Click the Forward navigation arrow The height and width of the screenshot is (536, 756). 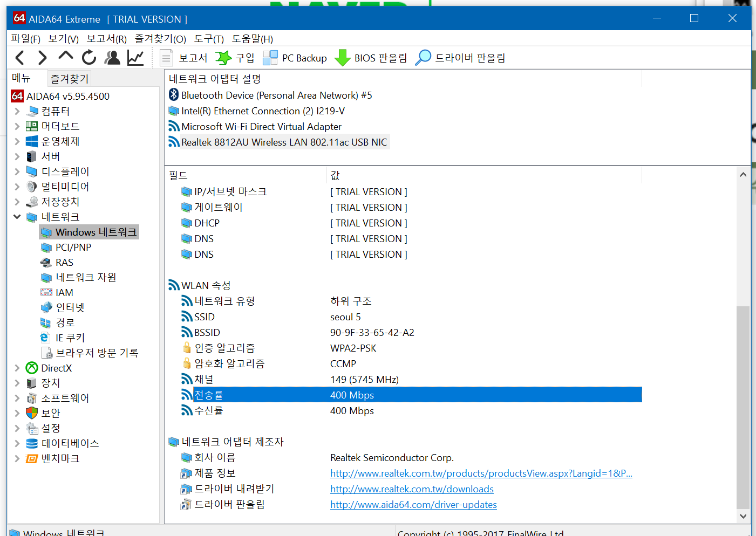coord(43,58)
